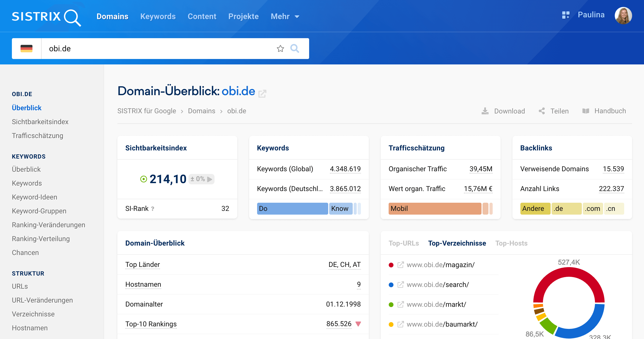Open the German flag country selector

[x=27, y=49]
